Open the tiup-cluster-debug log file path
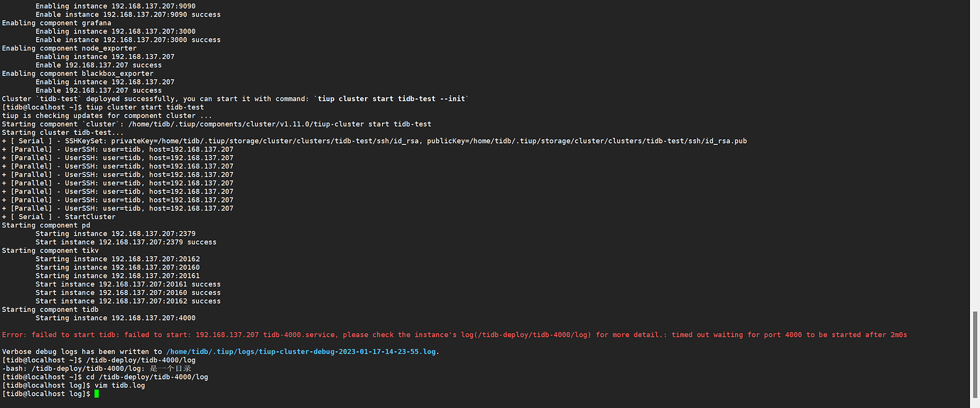The image size is (980, 408). [301, 351]
